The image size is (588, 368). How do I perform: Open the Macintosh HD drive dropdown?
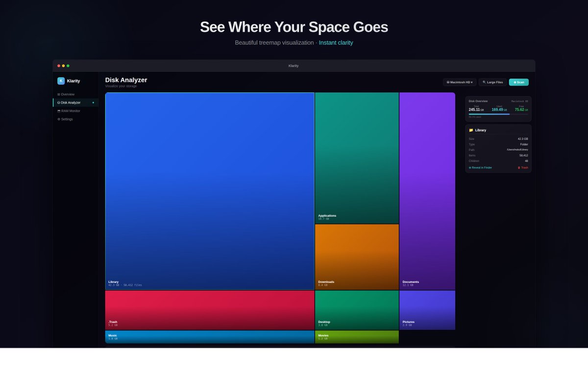click(460, 82)
